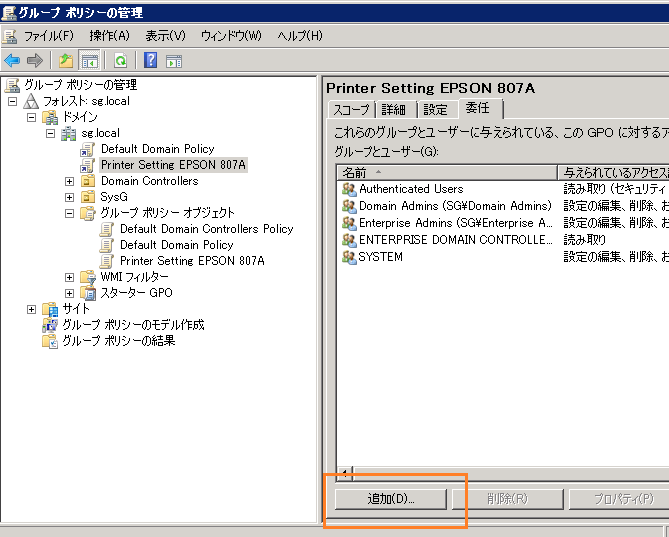Select the Authenticated Users row name
669x537 pixels.
click(x=411, y=189)
